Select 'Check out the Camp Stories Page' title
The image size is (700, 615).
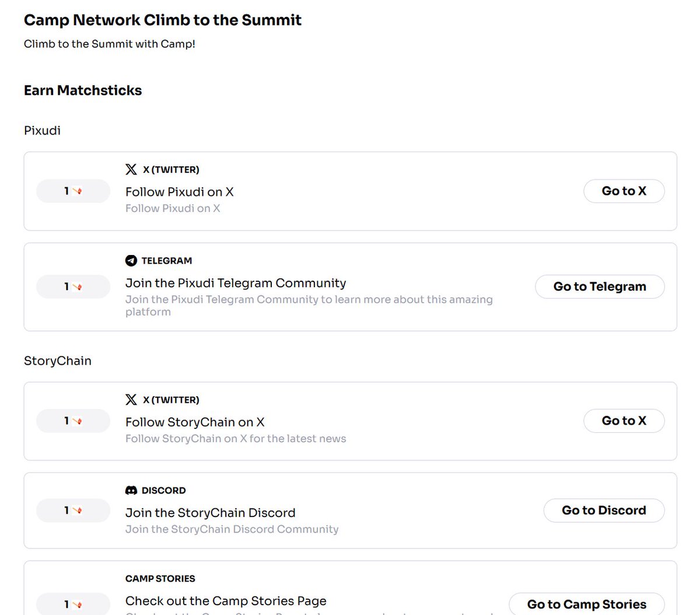(x=226, y=601)
